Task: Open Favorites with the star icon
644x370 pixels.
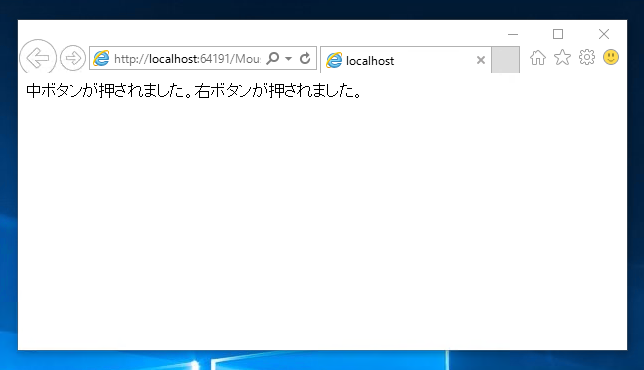Action: click(x=562, y=57)
